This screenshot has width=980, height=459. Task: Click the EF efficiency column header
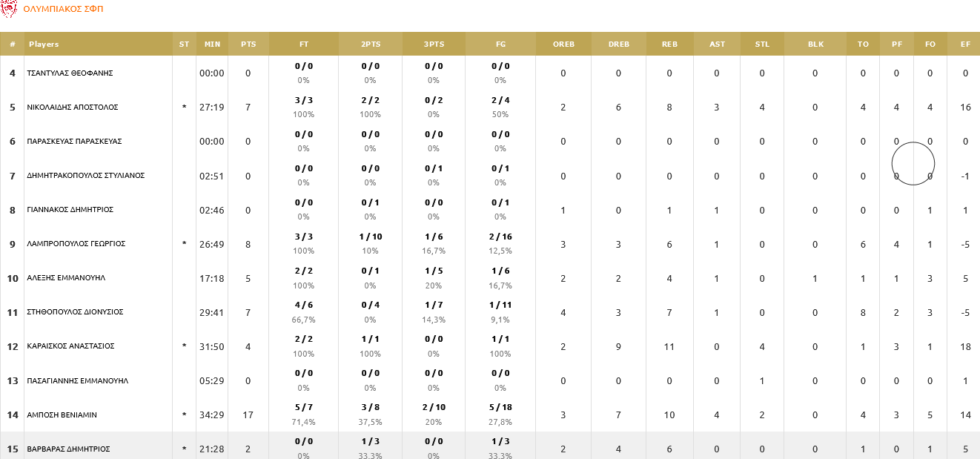[x=965, y=44]
